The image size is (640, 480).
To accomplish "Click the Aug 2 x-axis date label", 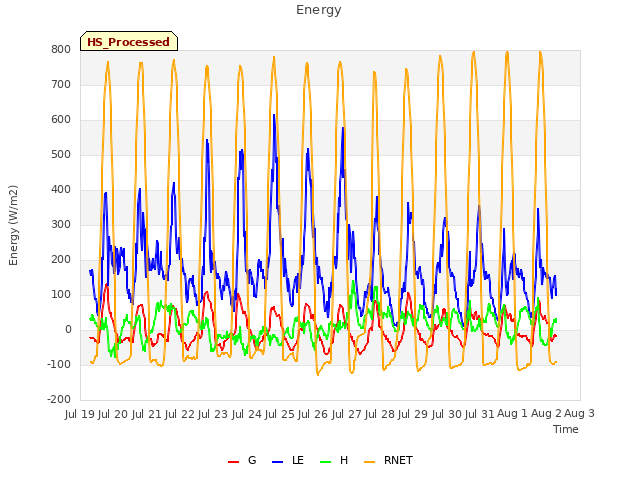I will (546, 414).
